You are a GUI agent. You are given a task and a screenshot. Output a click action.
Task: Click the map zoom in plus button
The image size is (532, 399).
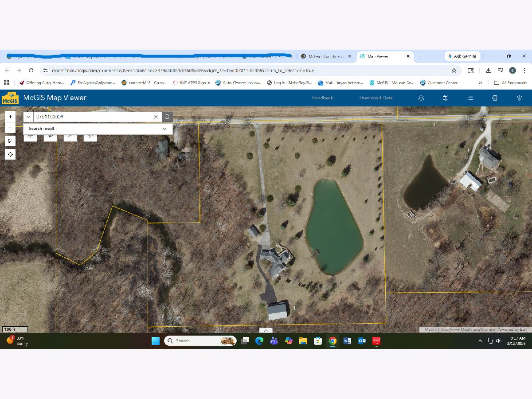pos(10,117)
